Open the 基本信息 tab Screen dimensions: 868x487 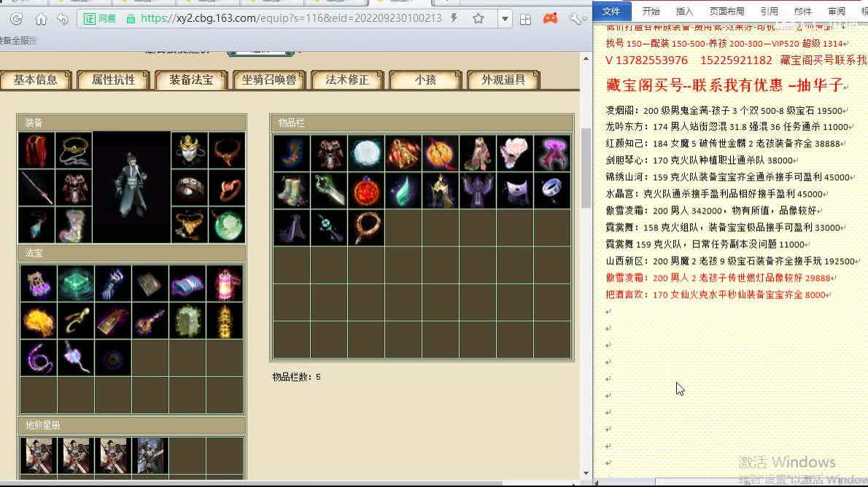pos(36,79)
